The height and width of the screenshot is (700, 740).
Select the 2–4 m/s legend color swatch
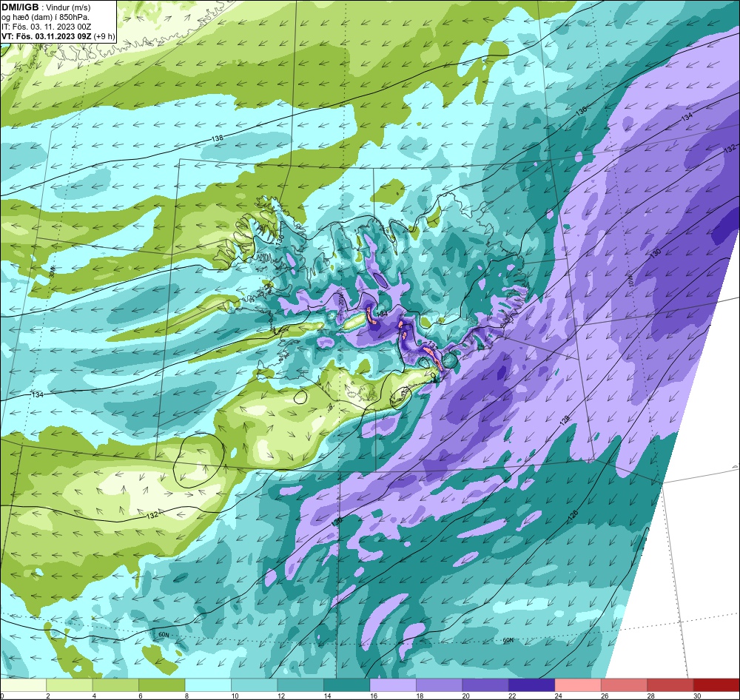[x=70, y=685]
